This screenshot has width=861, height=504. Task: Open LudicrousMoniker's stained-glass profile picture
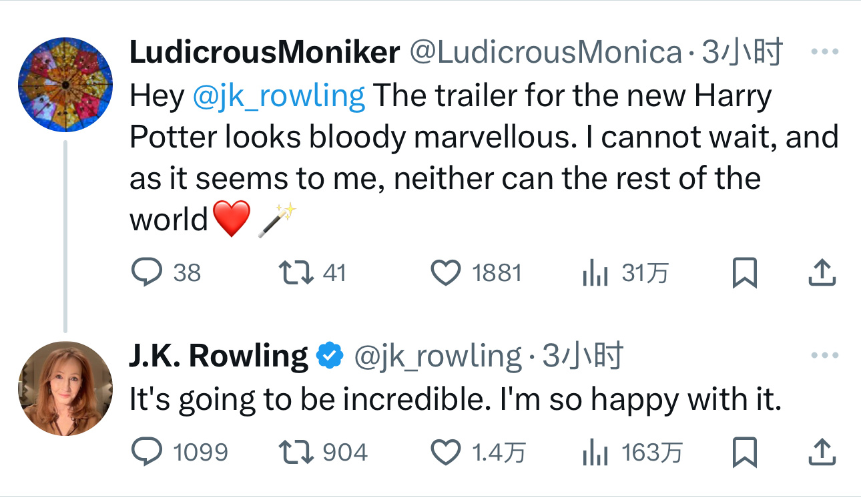65,85
